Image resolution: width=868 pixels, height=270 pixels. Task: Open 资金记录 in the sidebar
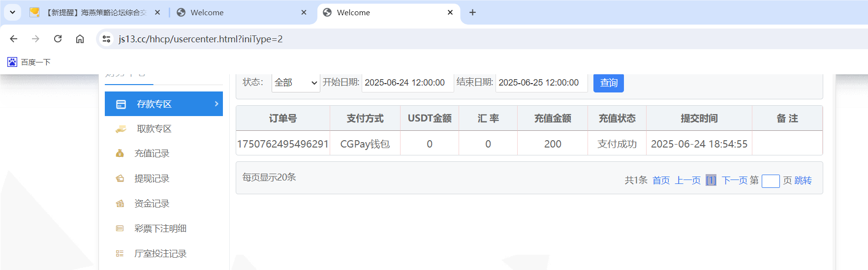click(152, 204)
